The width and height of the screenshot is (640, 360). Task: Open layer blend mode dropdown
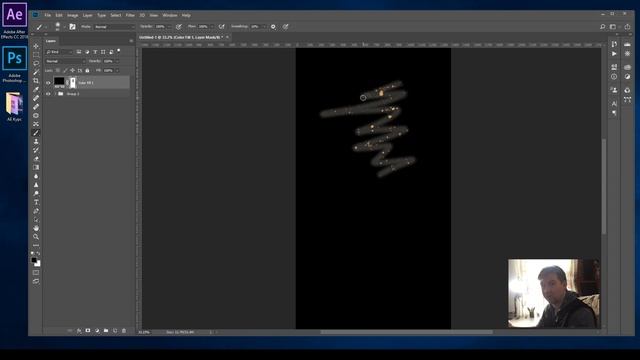click(x=65, y=61)
